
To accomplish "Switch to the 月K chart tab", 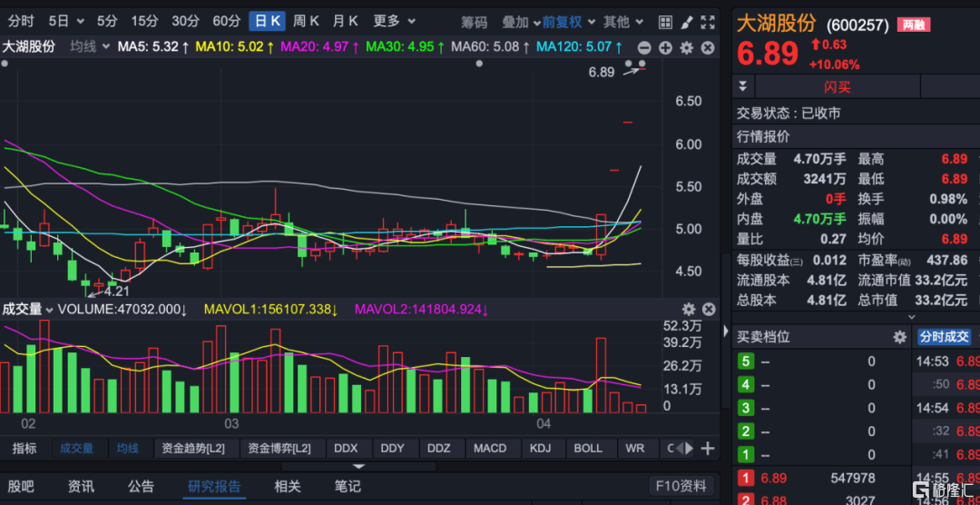I will (x=345, y=21).
